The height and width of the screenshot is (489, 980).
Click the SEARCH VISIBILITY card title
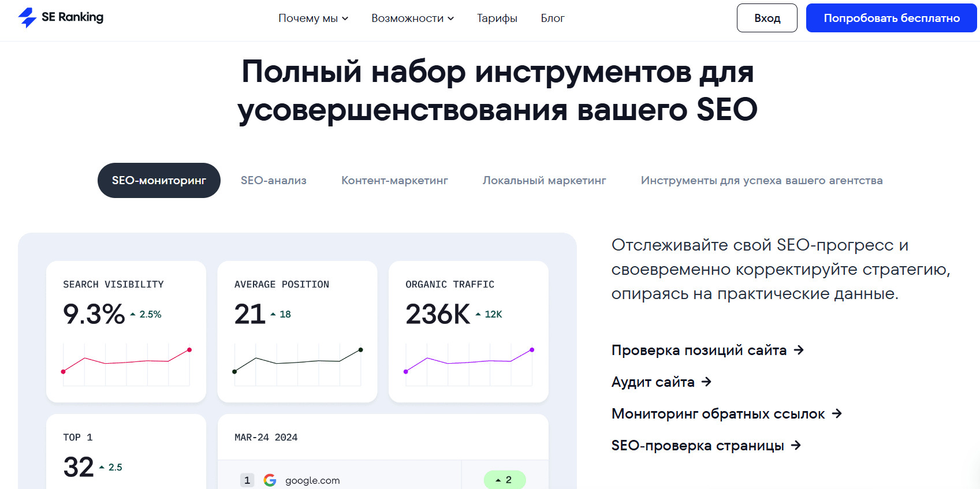pyautogui.click(x=114, y=284)
